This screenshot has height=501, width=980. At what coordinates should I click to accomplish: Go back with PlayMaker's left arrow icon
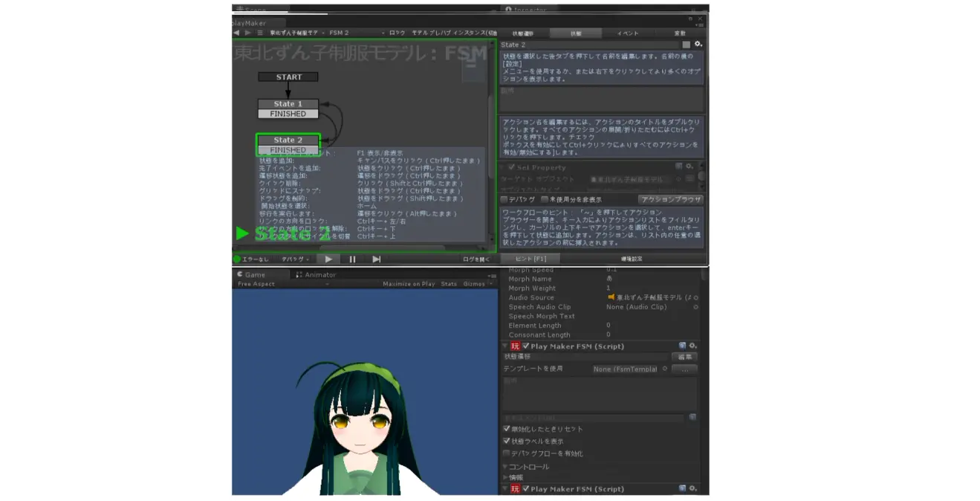click(236, 33)
